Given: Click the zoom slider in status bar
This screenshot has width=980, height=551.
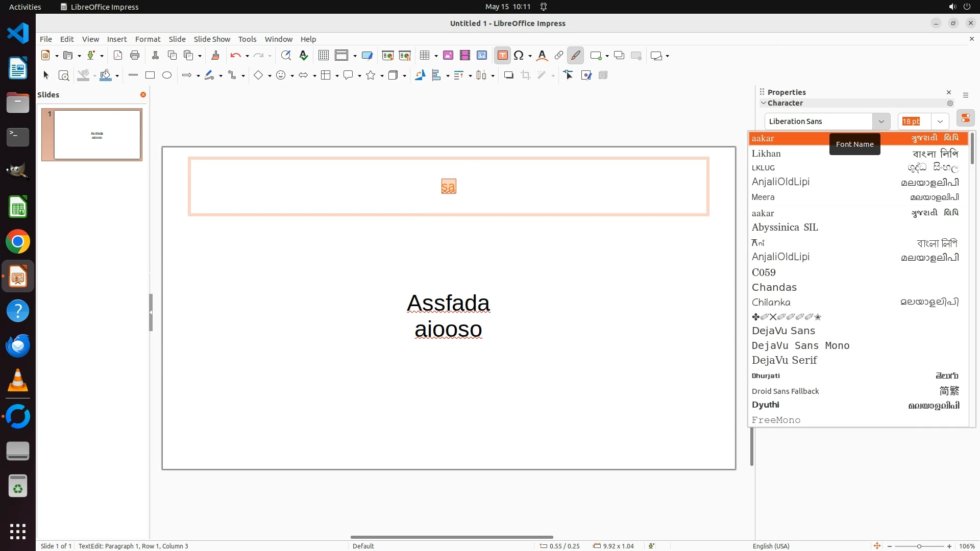Looking at the screenshot, I should click(919, 546).
